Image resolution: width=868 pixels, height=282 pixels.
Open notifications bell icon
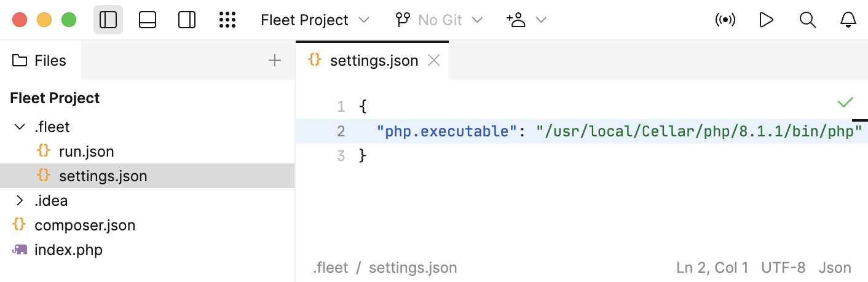click(x=848, y=20)
